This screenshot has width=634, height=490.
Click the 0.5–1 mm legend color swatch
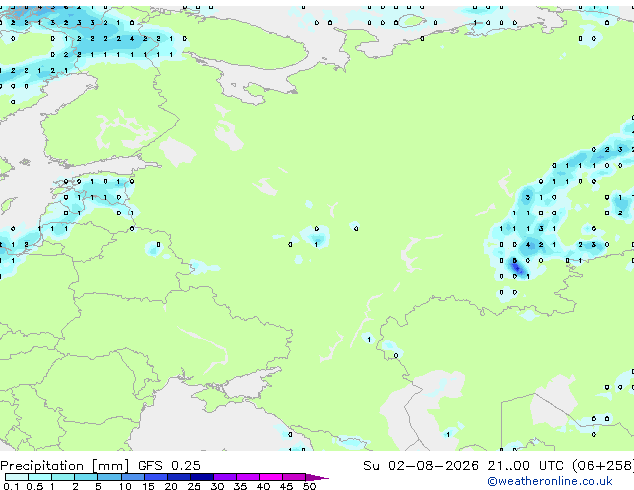tap(40, 477)
